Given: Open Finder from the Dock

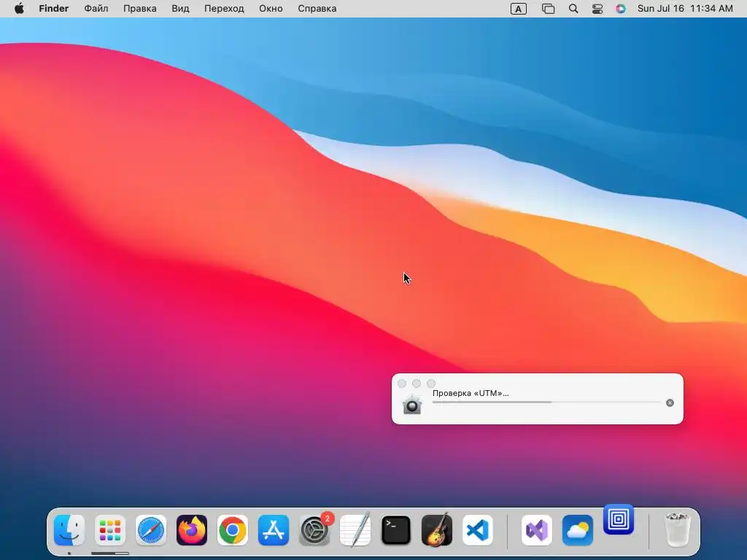Looking at the screenshot, I should (x=69, y=530).
